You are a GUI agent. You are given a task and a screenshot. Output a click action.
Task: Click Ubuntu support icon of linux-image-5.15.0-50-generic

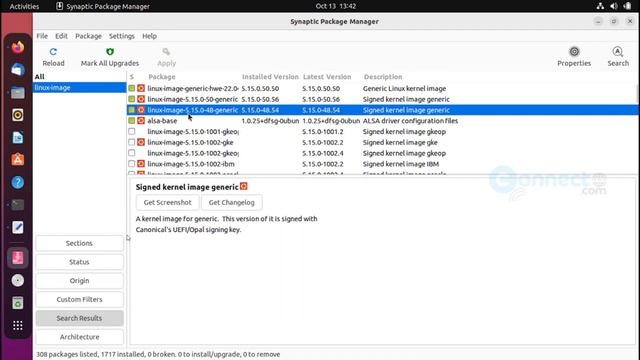[x=141, y=99]
